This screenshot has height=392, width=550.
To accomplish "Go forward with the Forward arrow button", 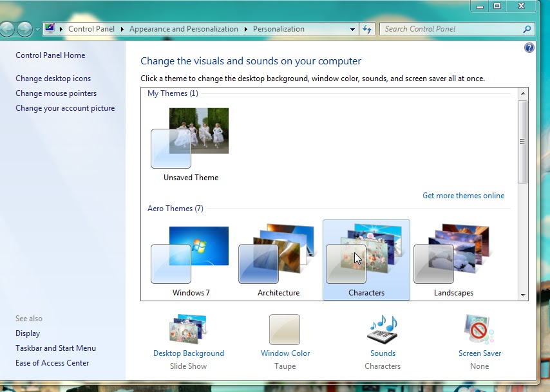I will click(x=24, y=29).
